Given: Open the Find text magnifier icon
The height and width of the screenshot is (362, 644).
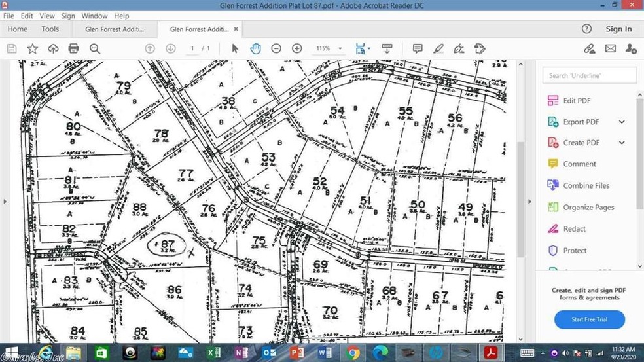Looking at the screenshot, I should (x=95, y=48).
